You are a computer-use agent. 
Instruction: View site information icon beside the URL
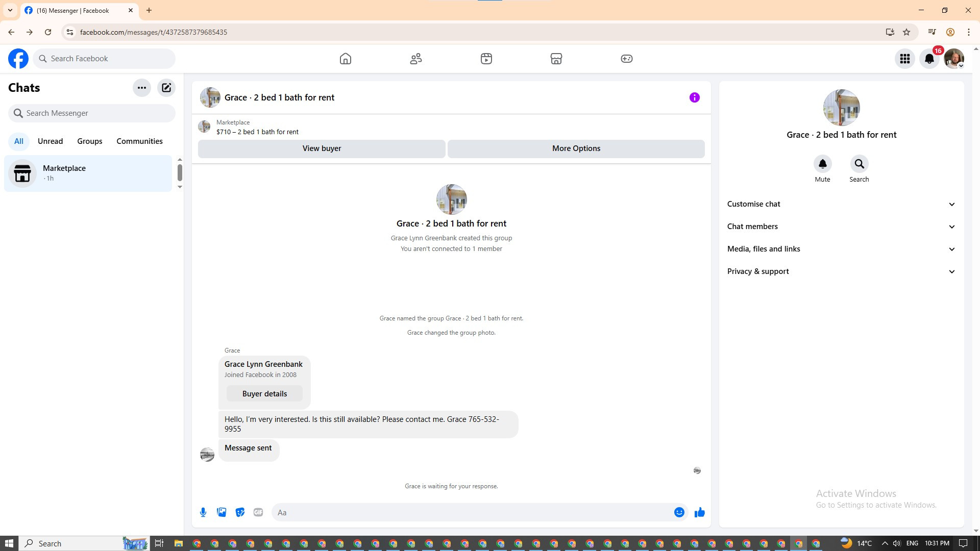[70, 32]
